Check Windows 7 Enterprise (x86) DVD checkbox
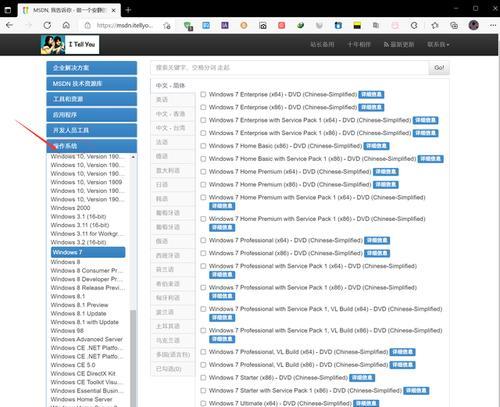Screen dimensions: 500x407 [203, 107]
